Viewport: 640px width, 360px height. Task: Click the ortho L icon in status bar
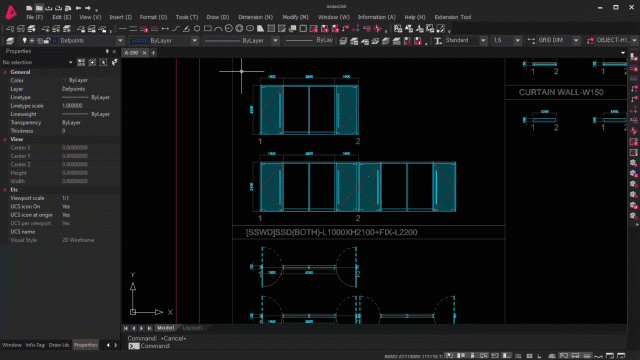point(540,356)
